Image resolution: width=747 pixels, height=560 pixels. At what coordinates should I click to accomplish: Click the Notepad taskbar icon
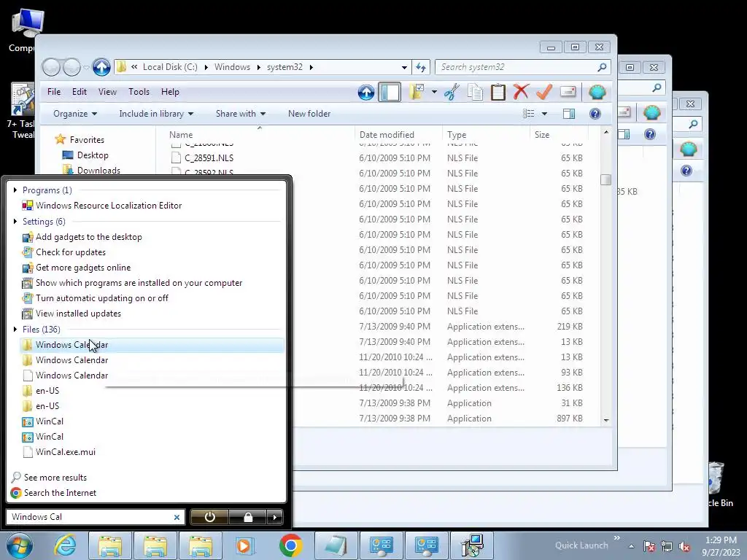(x=336, y=545)
